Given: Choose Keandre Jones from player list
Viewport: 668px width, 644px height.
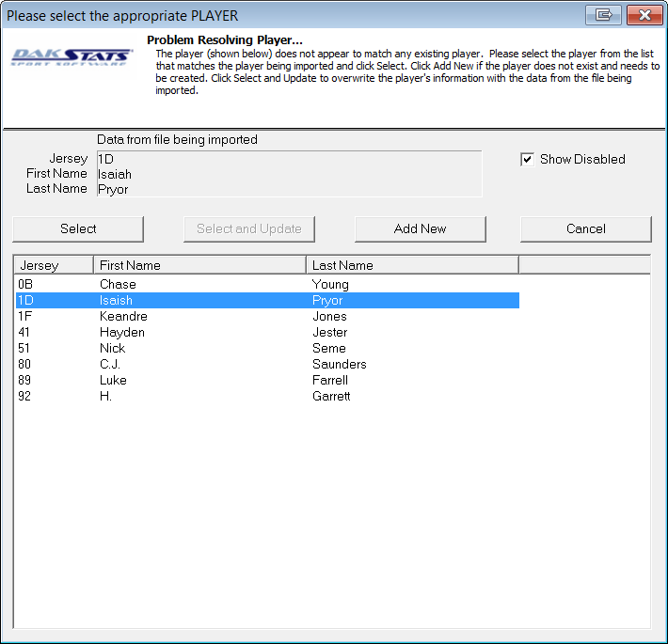Looking at the screenshot, I should tap(123, 317).
